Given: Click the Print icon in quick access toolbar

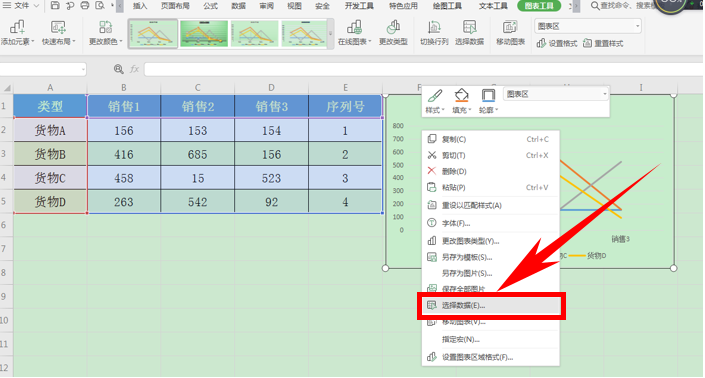Looking at the screenshot, I should [85, 5].
